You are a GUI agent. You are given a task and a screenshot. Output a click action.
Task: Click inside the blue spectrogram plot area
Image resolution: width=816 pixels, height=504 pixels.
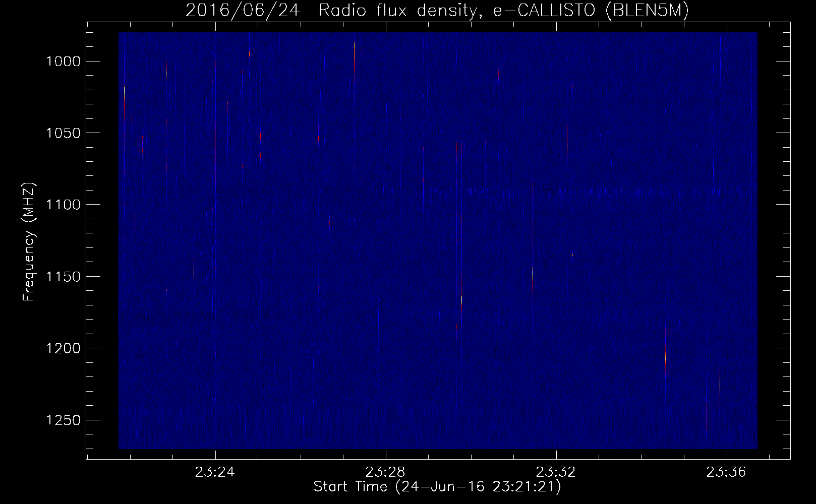tap(438, 240)
